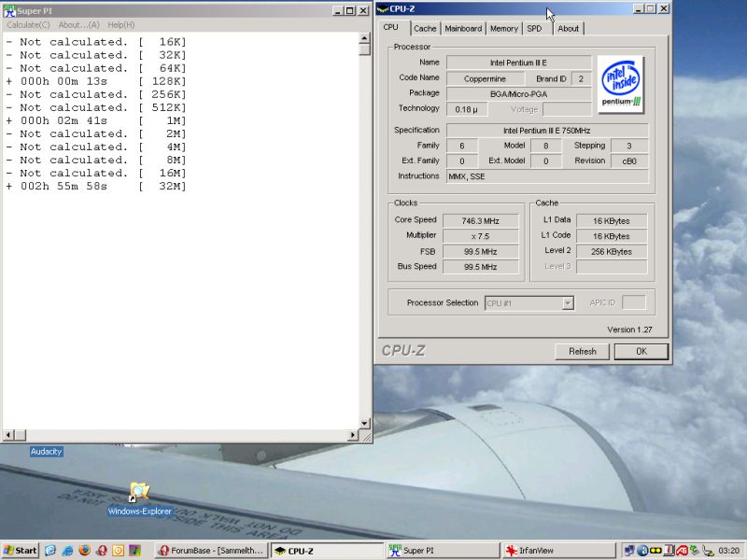The image size is (747, 560).
Task: Switch to the IrfanView taskbar button
Action: pos(558,551)
